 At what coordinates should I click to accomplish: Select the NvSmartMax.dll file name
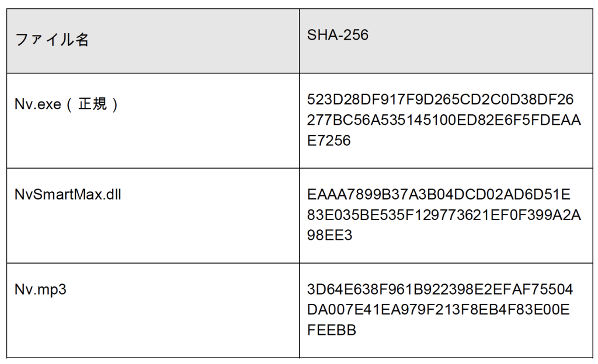click(x=68, y=195)
